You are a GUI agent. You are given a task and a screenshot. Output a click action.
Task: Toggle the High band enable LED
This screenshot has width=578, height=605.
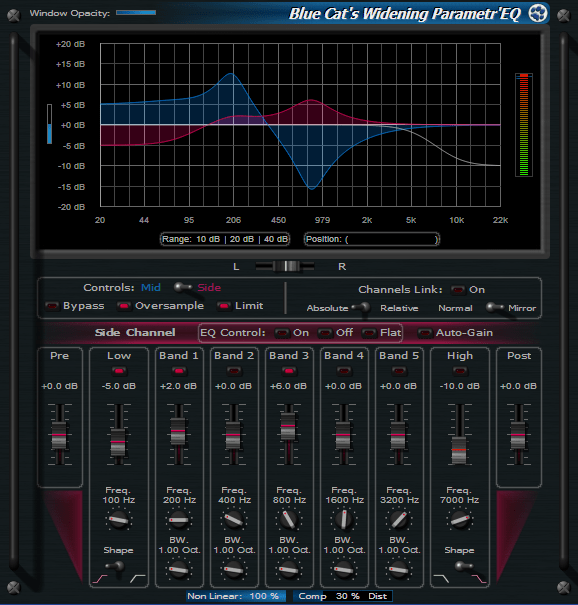tap(460, 371)
